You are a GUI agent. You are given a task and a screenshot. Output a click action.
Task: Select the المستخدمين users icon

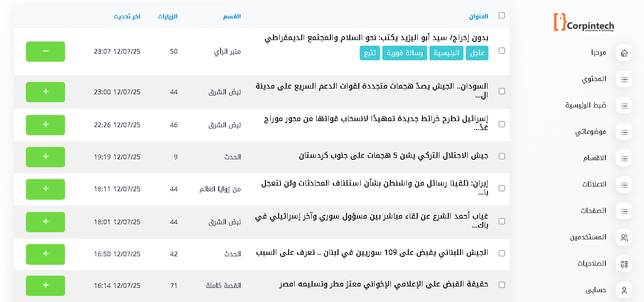click(x=624, y=237)
